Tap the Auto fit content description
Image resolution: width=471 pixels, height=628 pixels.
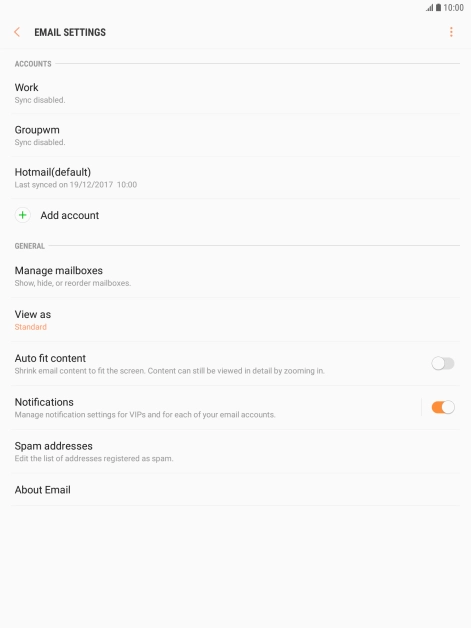pos(169,371)
